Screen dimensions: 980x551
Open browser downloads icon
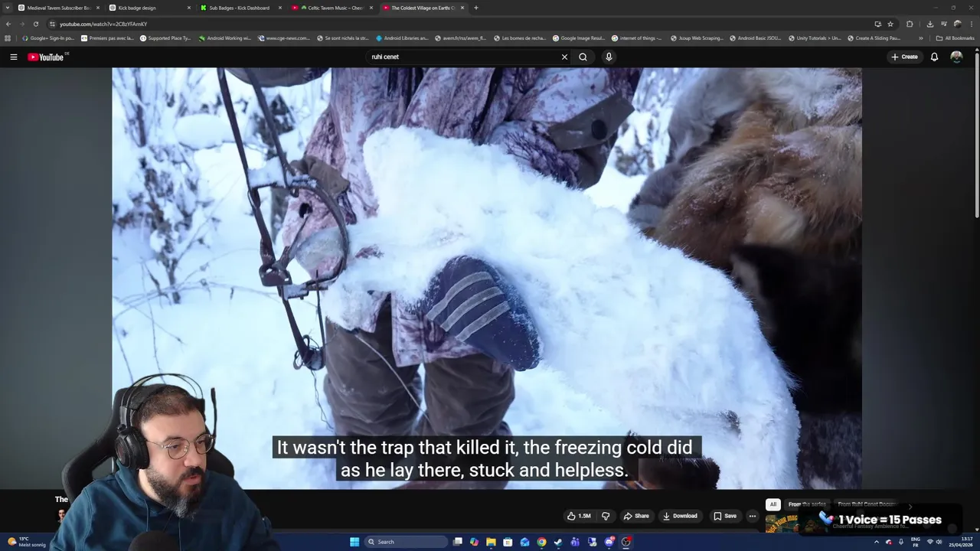pyautogui.click(x=929, y=24)
